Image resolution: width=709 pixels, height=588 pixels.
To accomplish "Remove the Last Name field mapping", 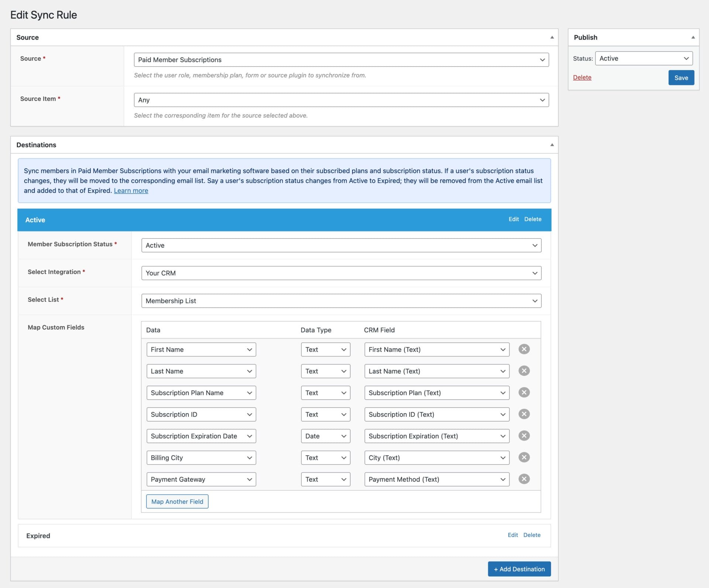I will [x=524, y=371].
